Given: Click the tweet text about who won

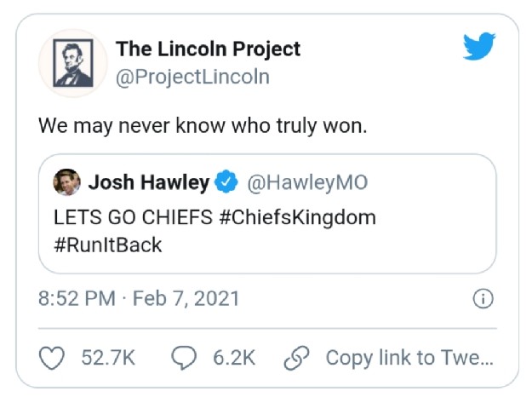Looking at the screenshot, I should (202, 124).
